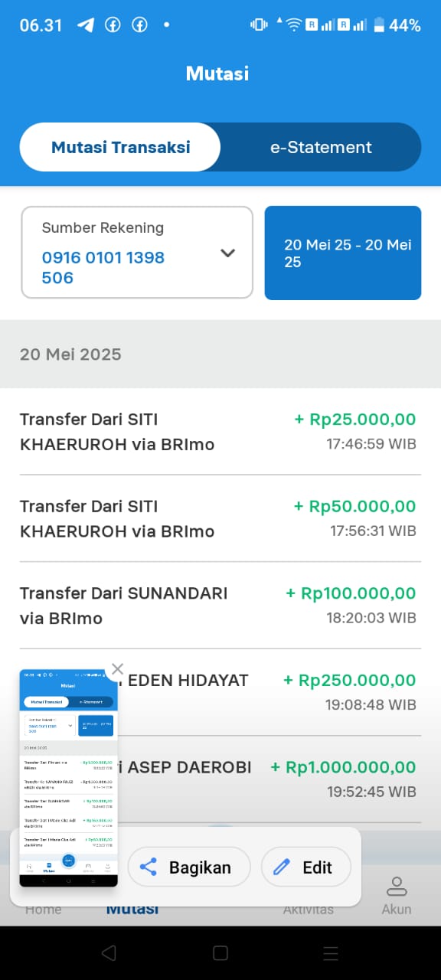Tap the Android back navigation triangle
The width and height of the screenshot is (441, 980).
(109, 952)
